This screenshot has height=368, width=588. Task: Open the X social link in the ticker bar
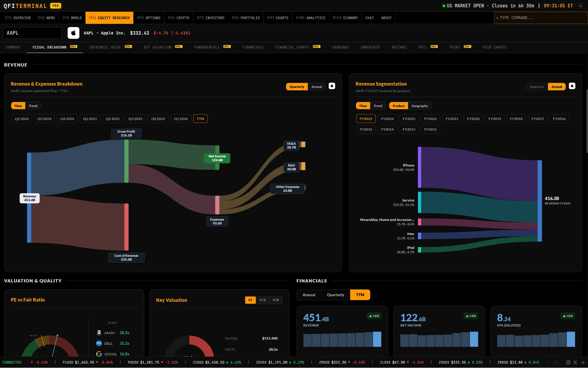pos(575,362)
